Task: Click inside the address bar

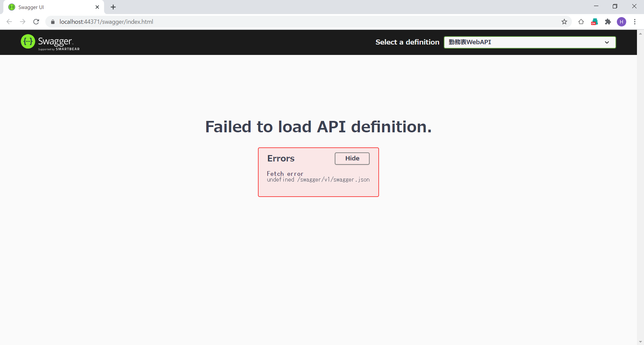Action: click(201, 21)
